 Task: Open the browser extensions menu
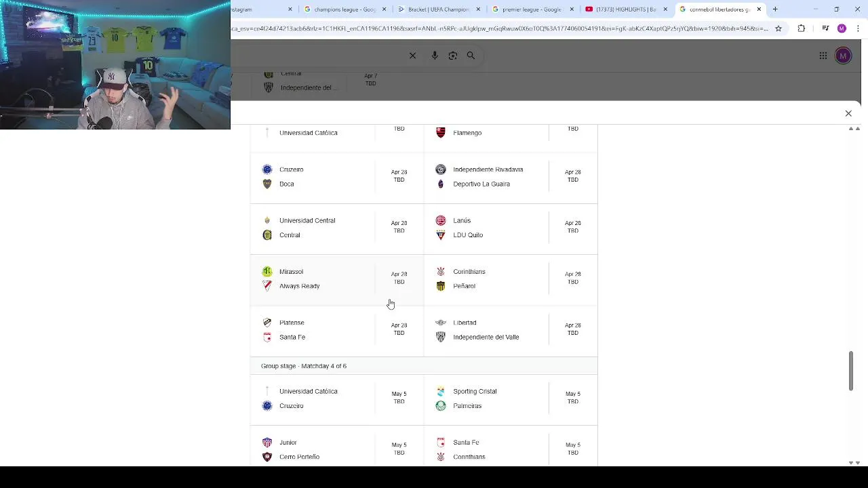(x=802, y=28)
